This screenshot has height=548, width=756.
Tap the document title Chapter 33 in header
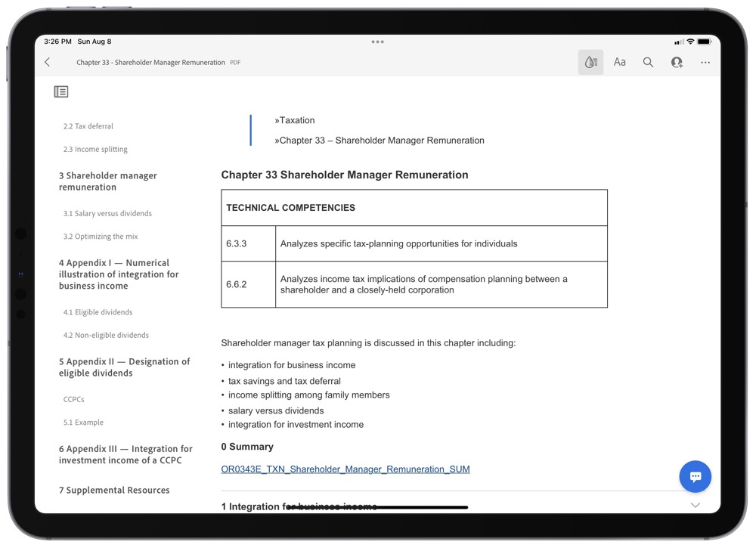tap(150, 62)
